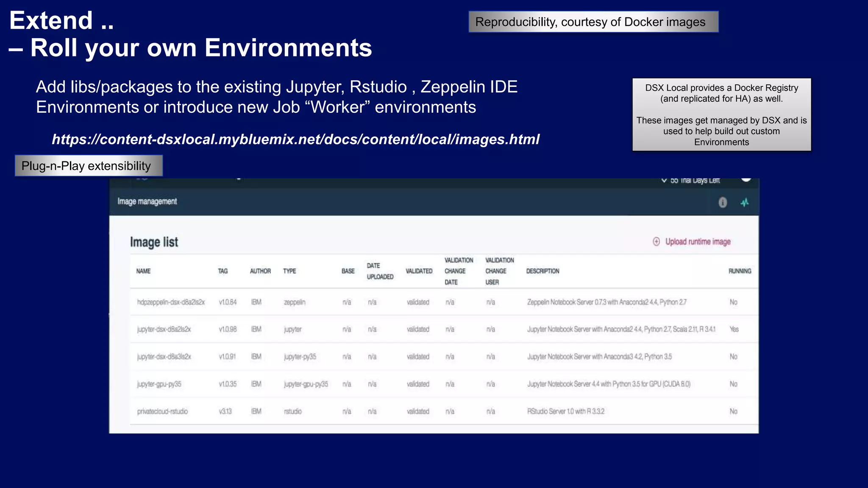Click the BASE column header
Viewport: 868px width, 488px height.
pos(348,271)
